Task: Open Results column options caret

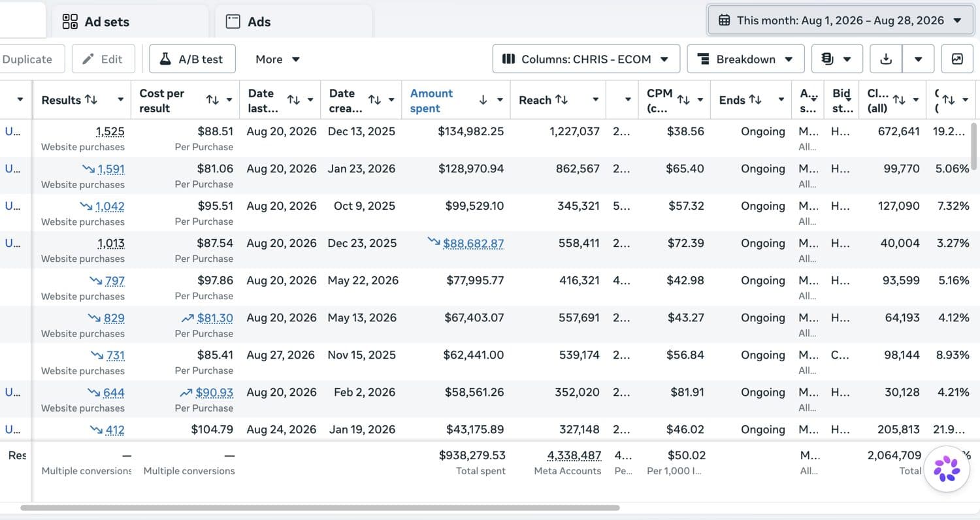Action: click(x=121, y=100)
